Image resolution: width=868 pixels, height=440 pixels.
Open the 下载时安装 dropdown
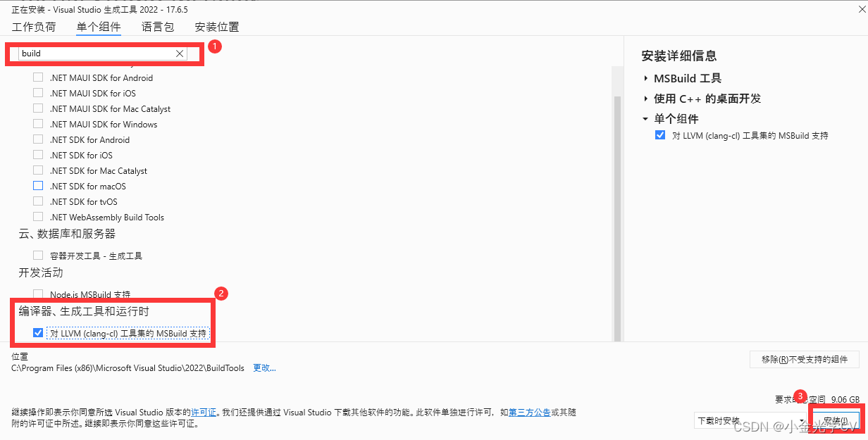click(x=749, y=420)
